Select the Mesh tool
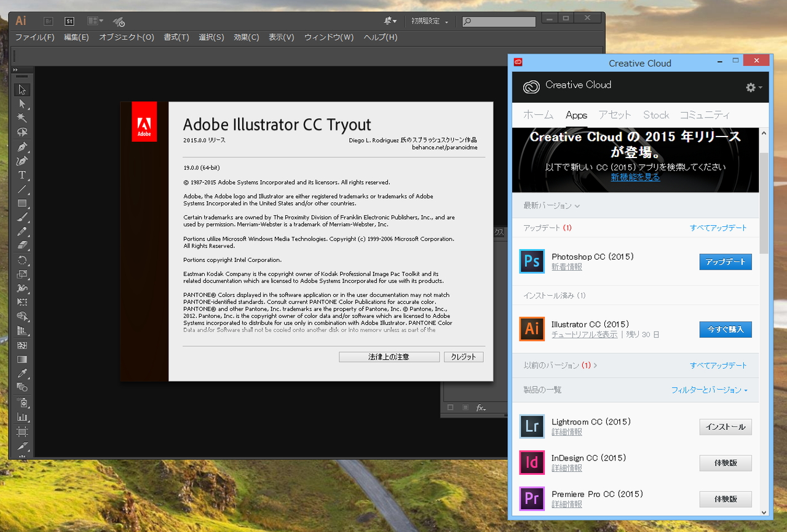 [22, 346]
